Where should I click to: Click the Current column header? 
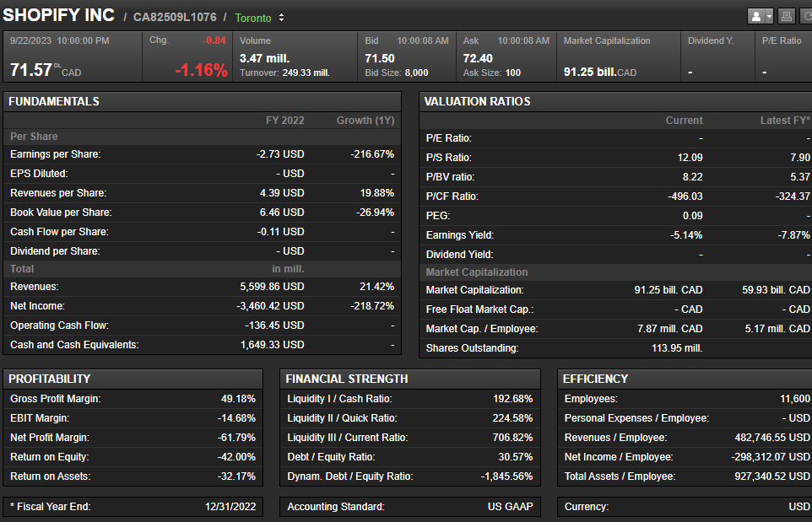(684, 121)
